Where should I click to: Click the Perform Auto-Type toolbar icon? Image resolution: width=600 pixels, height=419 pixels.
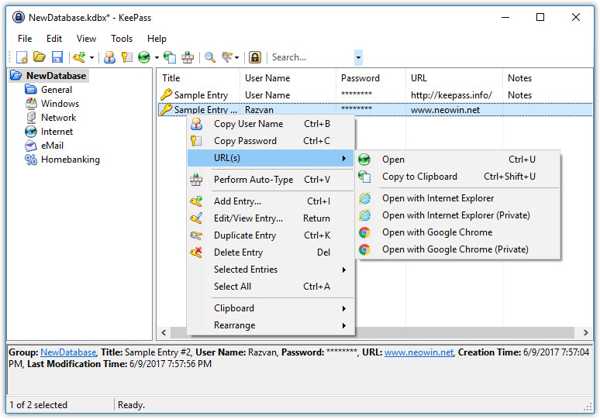point(188,57)
